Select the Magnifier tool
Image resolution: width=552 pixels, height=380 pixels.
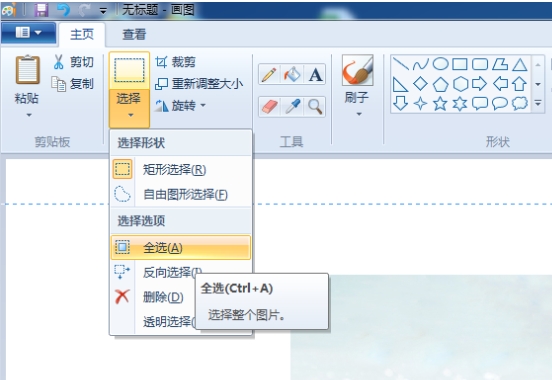coord(315,106)
